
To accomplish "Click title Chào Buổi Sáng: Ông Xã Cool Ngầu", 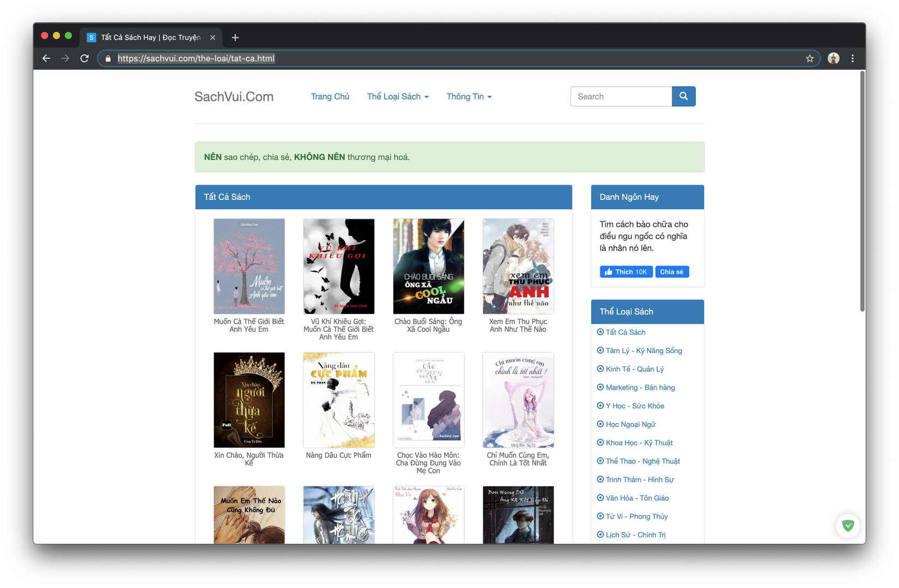I will [x=428, y=325].
